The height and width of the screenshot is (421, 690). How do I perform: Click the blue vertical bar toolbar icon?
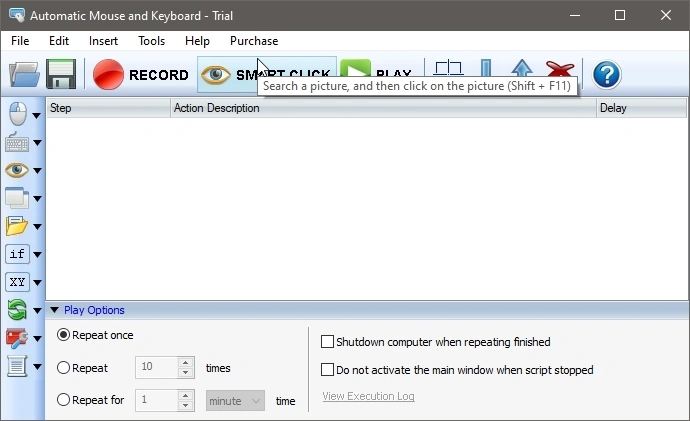click(x=486, y=68)
